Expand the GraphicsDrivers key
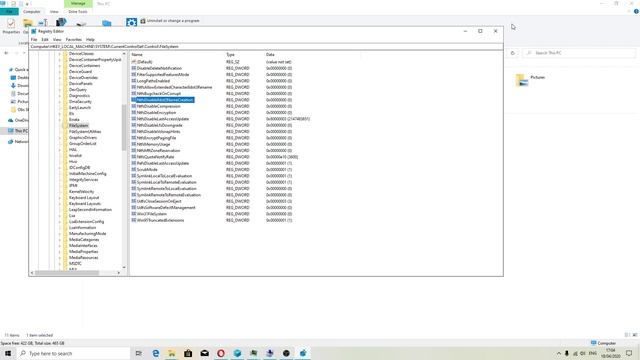 [60, 138]
